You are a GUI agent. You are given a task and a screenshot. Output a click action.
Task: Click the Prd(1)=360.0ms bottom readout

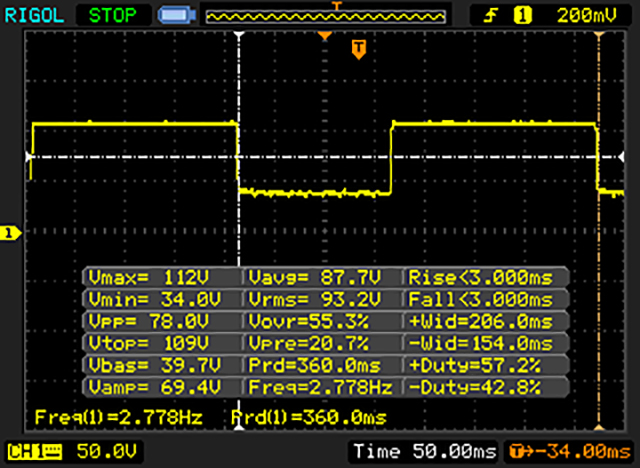[309, 417]
